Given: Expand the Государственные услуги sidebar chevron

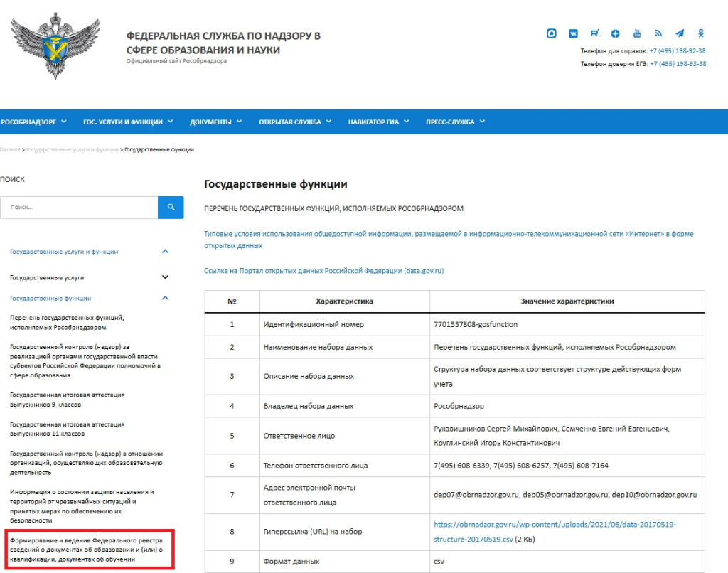Looking at the screenshot, I should click(x=165, y=277).
